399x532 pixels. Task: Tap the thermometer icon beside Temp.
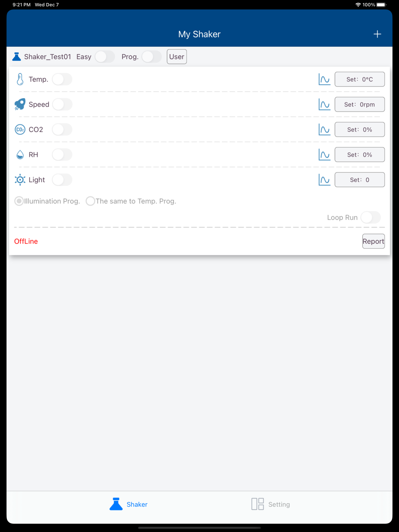[x=20, y=79]
